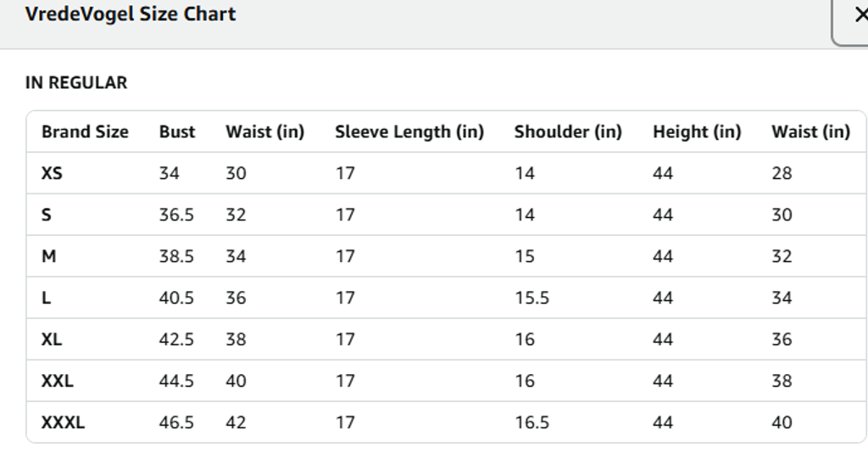The height and width of the screenshot is (458, 868).
Task: Click the 36.5 bust value
Action: [176, 215]
